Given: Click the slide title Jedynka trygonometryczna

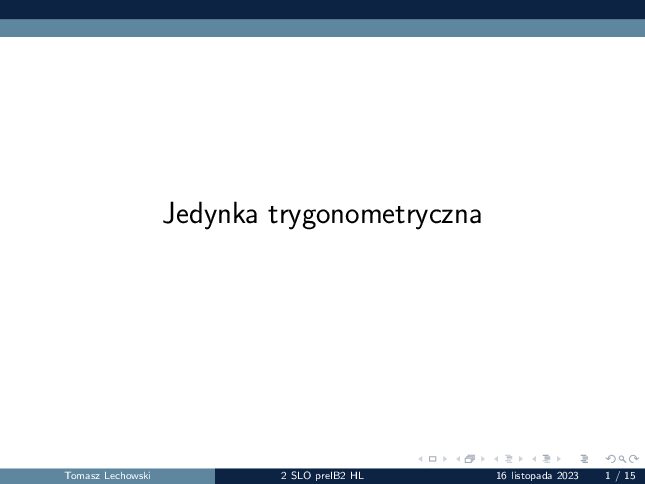Looking at the screenshot, I should (x=322, y=215).
